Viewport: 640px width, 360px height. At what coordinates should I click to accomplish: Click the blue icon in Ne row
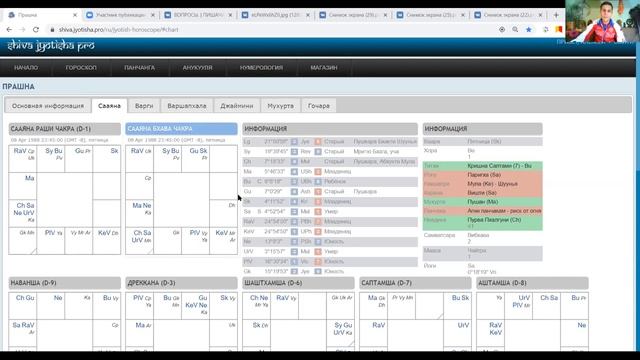(294, 241)
